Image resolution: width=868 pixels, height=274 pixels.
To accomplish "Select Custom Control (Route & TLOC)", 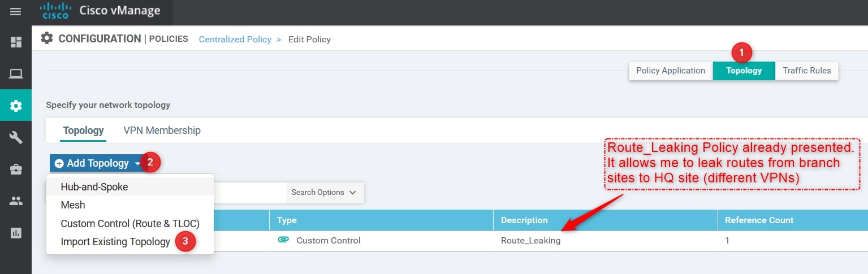I will tap(130, 223).
